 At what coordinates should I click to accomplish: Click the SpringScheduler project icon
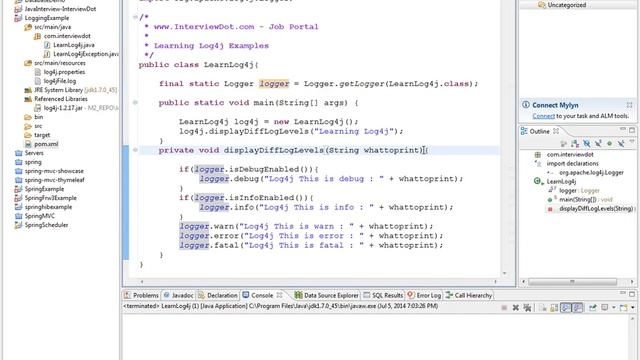(18, 225)
